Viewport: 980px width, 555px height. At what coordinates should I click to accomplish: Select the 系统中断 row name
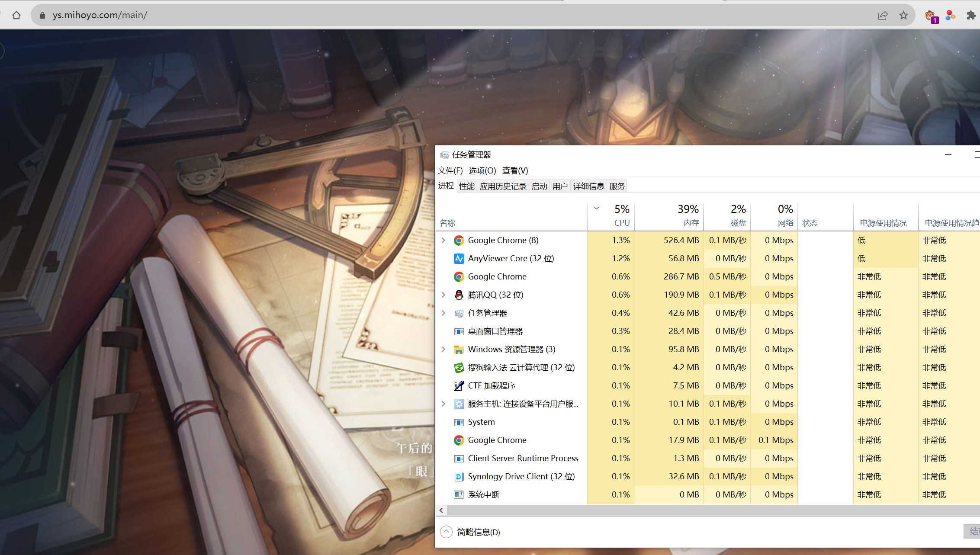(x=484, y=495)
